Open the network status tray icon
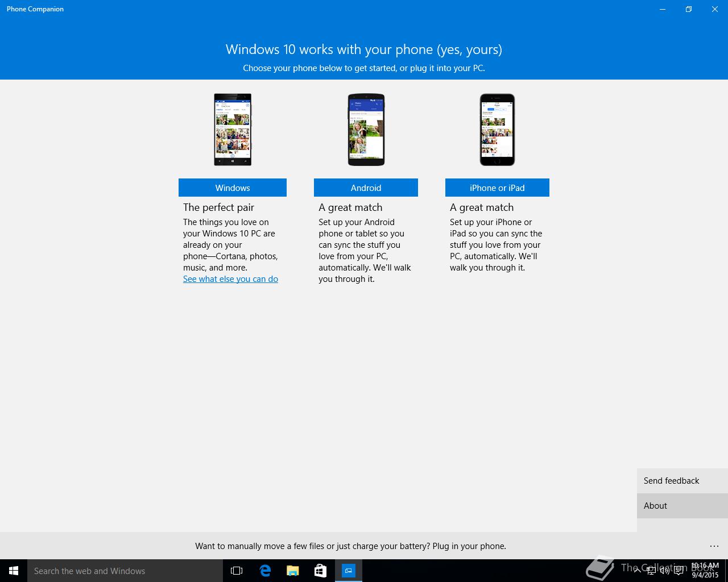Viewport: 728px width, 582px height. [x=651, y=571]
